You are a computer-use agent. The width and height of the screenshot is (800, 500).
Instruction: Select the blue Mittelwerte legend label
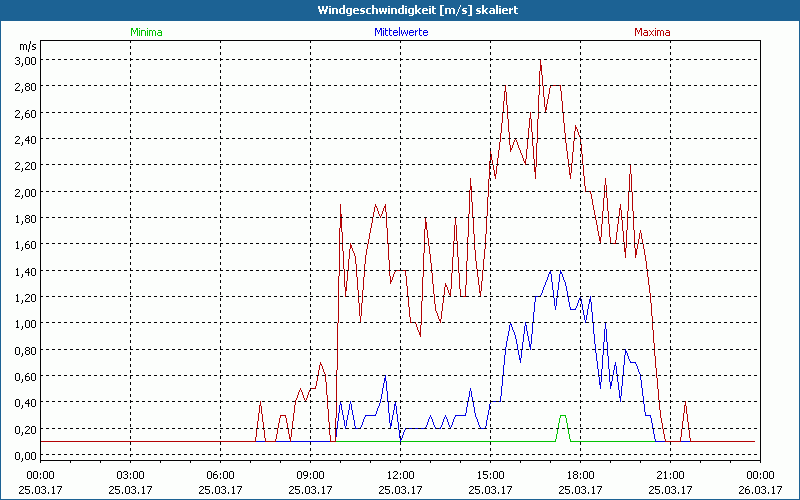tap(401, 32)
